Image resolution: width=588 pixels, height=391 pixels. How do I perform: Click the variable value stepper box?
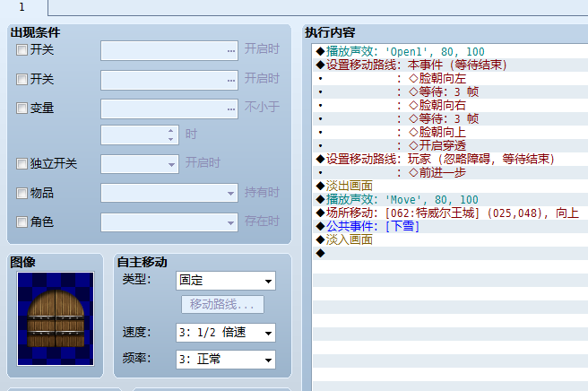(140, 135)
